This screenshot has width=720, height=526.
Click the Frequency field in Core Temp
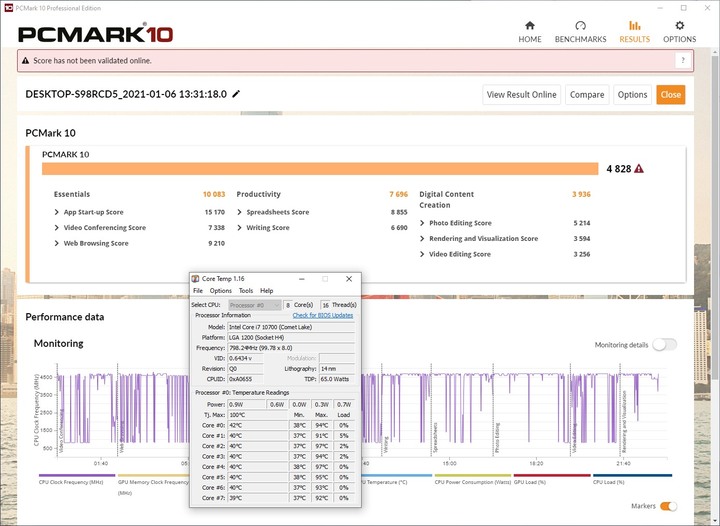point(291,348)
